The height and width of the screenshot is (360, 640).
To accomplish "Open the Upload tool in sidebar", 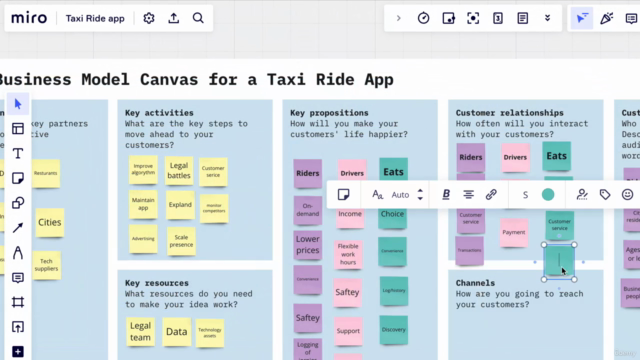I will tap(18, 327).
